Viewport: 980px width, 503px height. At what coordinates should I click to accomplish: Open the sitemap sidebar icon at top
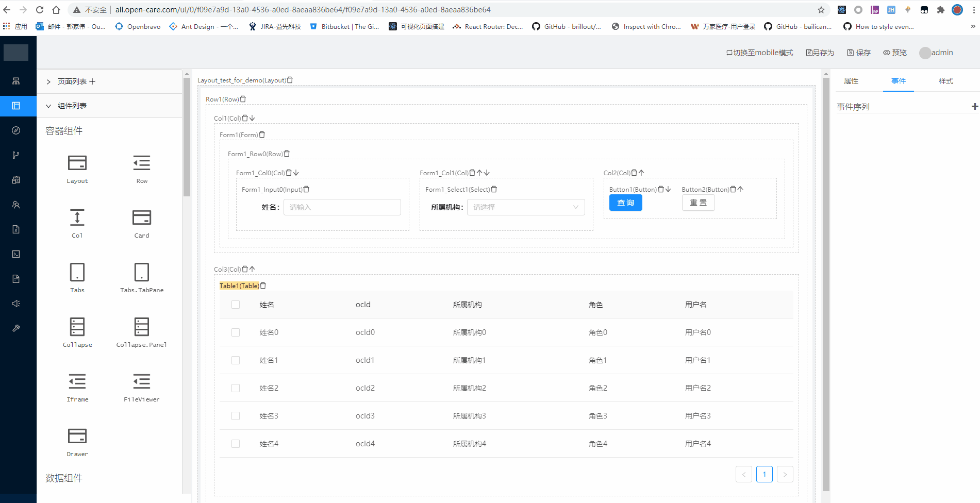pyautogui.click(x=16, y=81)
